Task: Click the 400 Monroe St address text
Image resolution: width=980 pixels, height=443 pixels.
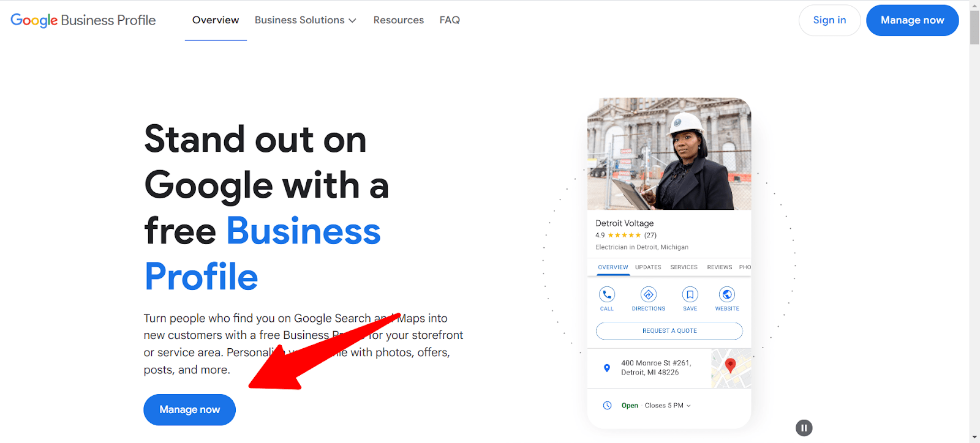Action: 656,368
